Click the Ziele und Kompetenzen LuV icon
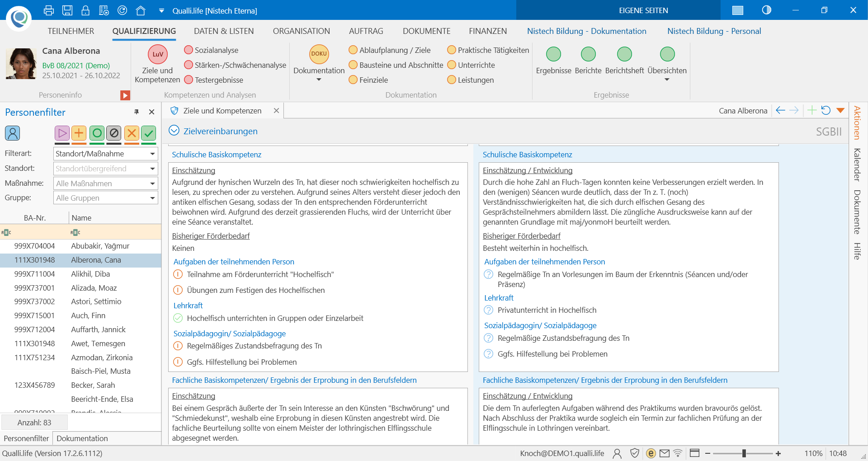The height and width of the screenshot is (461, 868). point(158,54)
